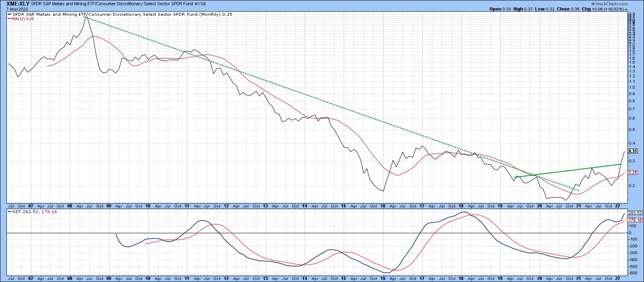
Task: Click the 0.35 last price axis label
Action: pos(633,151)
